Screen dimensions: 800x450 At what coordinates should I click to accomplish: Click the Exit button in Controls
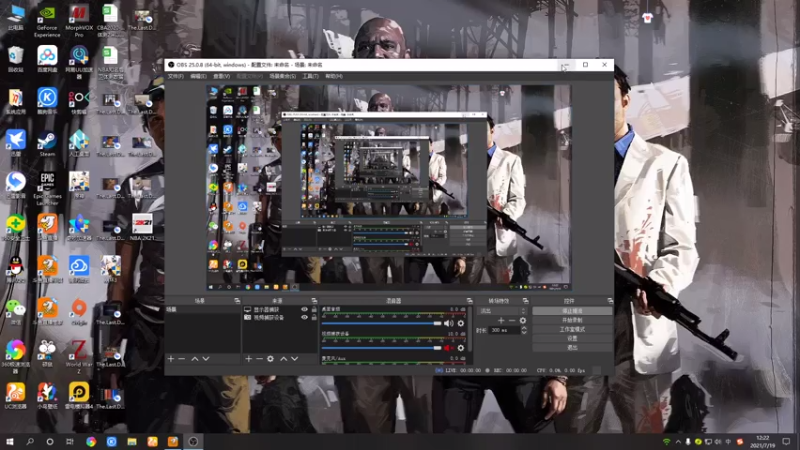(x=572, y=347)
